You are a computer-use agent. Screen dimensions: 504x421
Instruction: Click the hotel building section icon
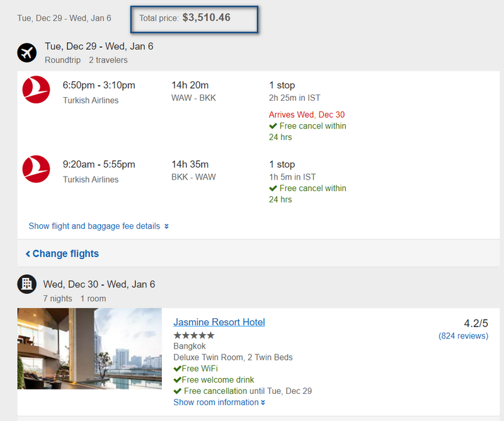[x=26, y=284]
